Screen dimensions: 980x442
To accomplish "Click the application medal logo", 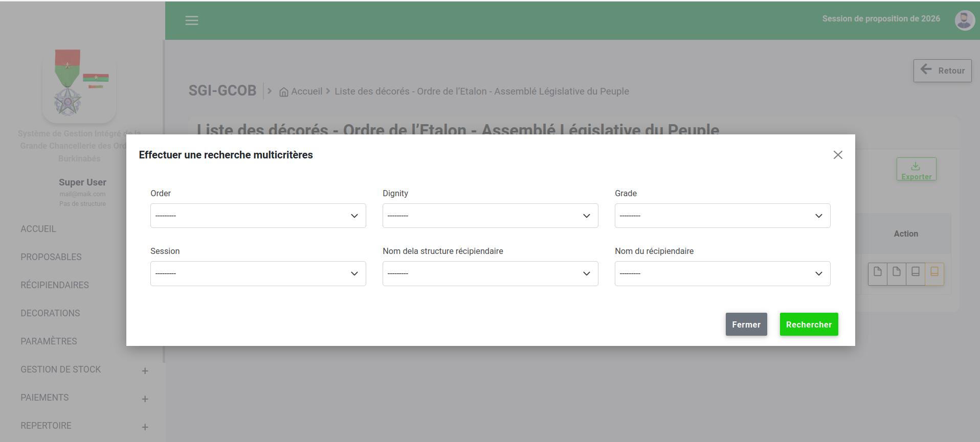I will click(79, 84).
